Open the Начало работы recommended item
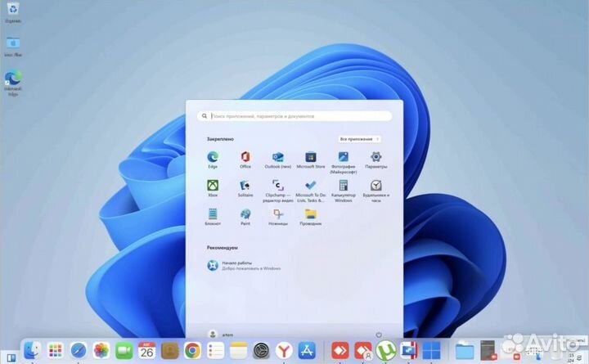589x364 pixels. [244, 266]
